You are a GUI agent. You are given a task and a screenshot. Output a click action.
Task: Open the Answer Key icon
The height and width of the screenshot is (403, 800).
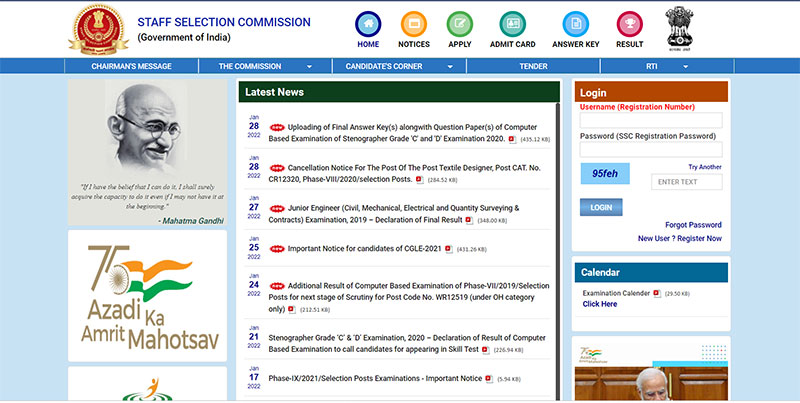(576, 24)
